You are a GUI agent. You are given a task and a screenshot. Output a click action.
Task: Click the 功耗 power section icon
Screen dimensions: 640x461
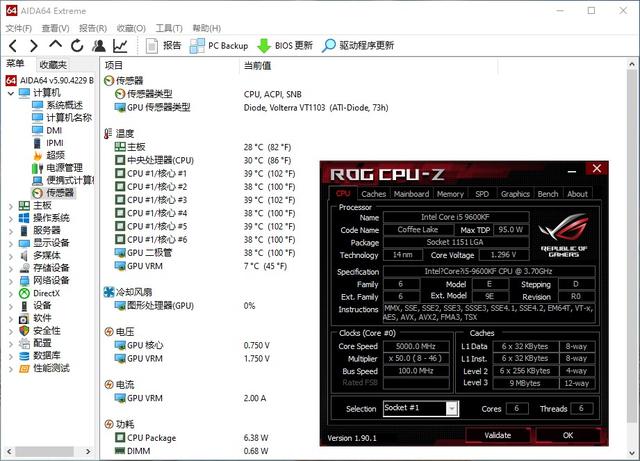(x=109, y=424)
